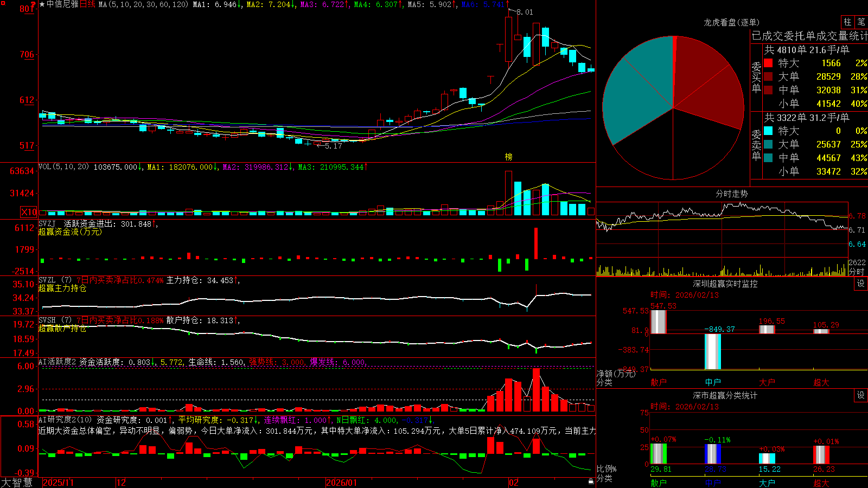Viewport: 868px width, 488px height.
Task: Click the 已成交委托单成交量统计 header
Action: (809, 36)
